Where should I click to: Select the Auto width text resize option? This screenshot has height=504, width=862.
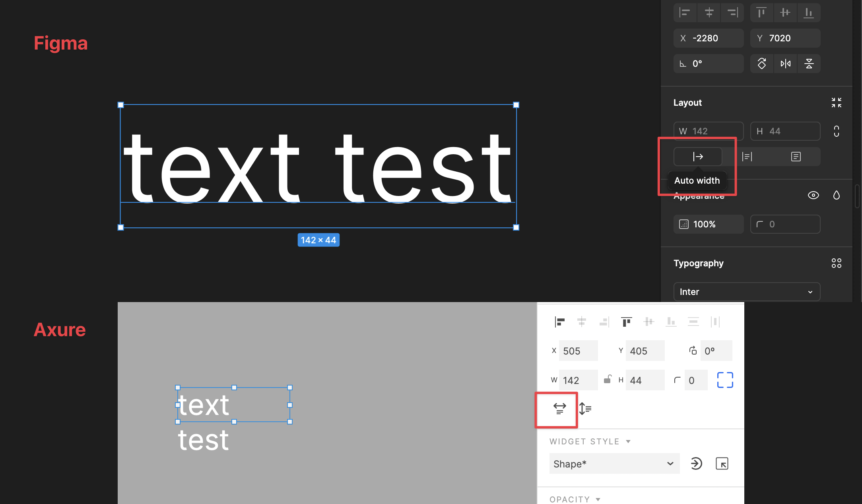tap(698, 157)
